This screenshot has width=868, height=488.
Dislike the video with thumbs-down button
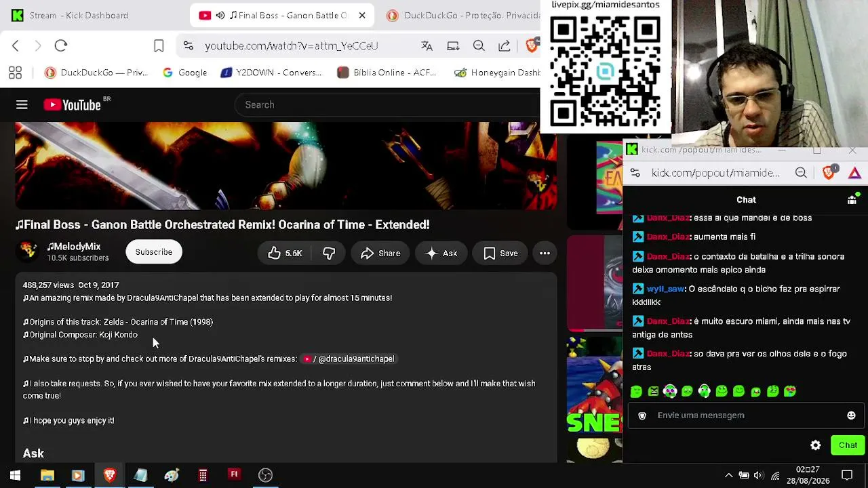(x=329, y=253)
